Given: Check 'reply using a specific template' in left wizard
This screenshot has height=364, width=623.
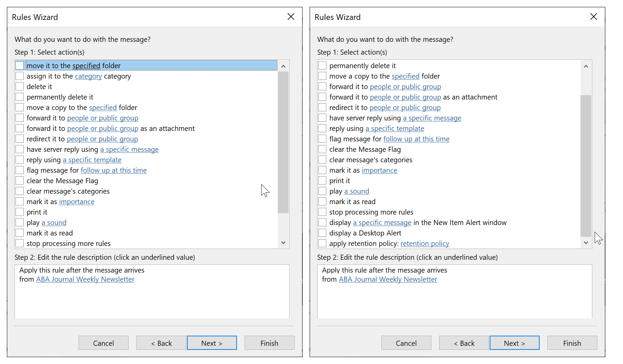Looking at the screenshot, I should (20, 160).
